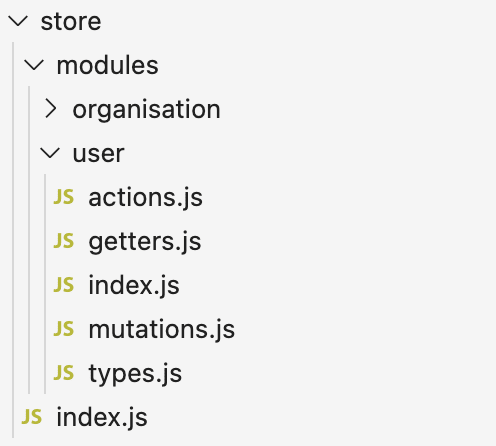Open the root-level store index.js file
496x446 pixels.
(102, 417)
